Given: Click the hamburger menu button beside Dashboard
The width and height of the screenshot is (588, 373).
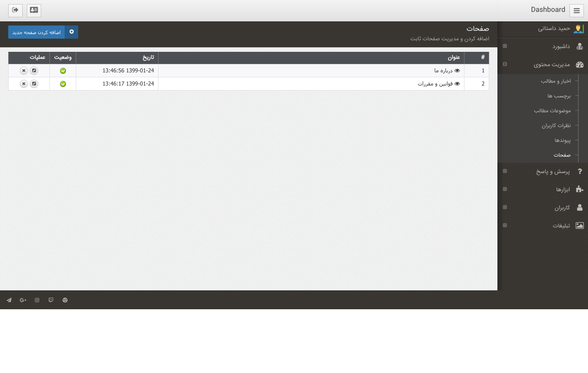Looking at the screenshot, I should click(x=576, y=11).
